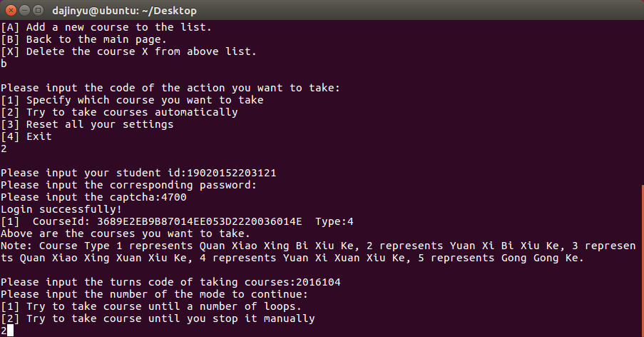This screenshot has height=337, width=644.
Task: Click the dajinyu@ubuntu window title
Action: tap(124, 11)
